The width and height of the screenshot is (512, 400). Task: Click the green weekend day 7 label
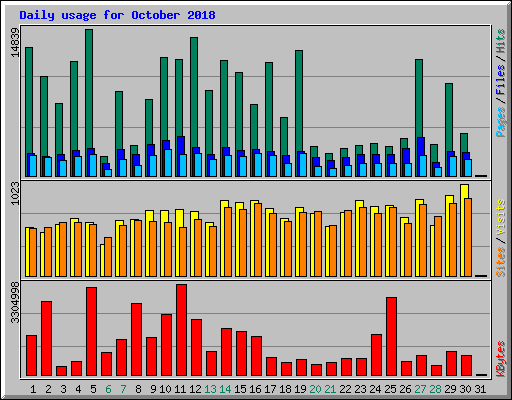(123, 389)
